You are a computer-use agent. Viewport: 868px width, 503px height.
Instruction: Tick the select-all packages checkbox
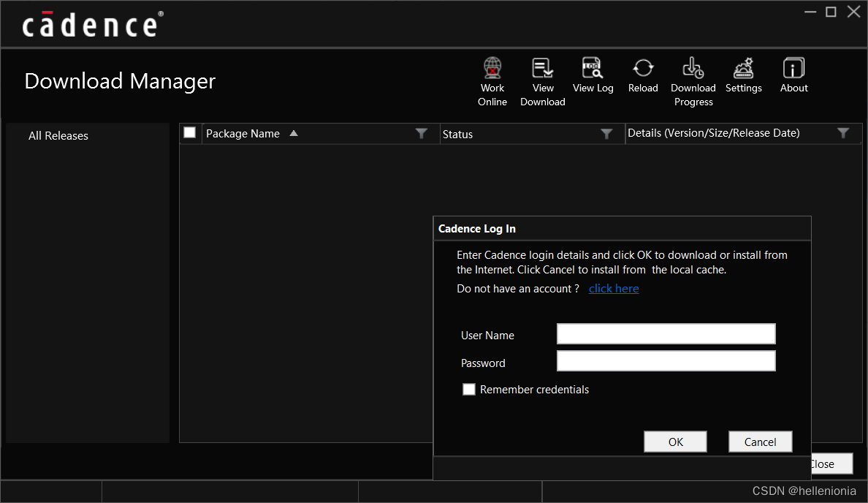190,133
